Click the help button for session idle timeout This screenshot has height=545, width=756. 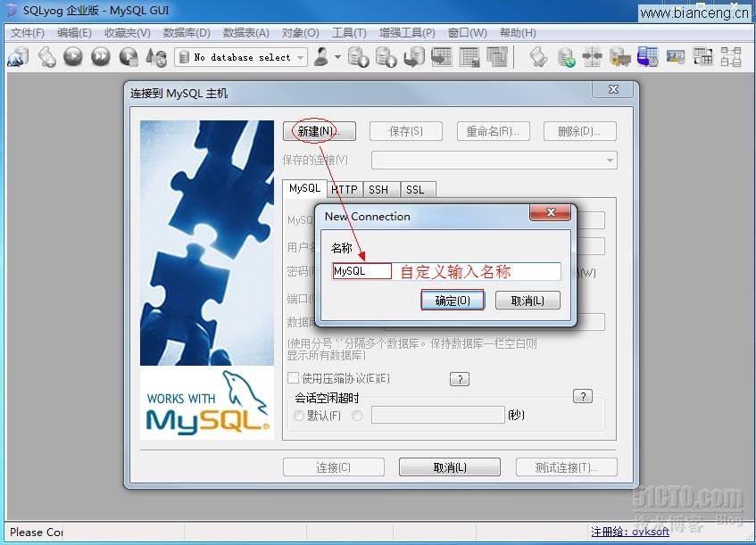[583, 397]
